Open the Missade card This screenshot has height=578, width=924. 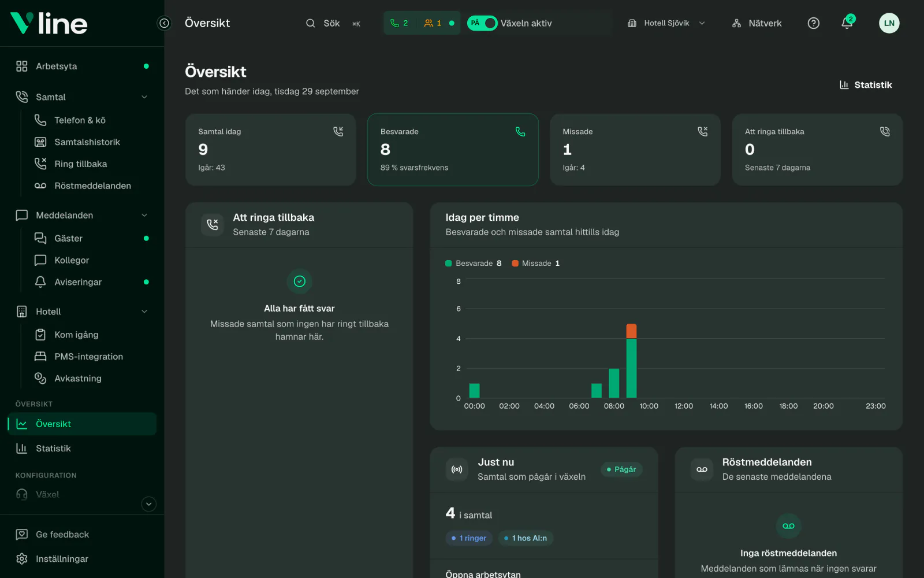[x=635, y=150]
